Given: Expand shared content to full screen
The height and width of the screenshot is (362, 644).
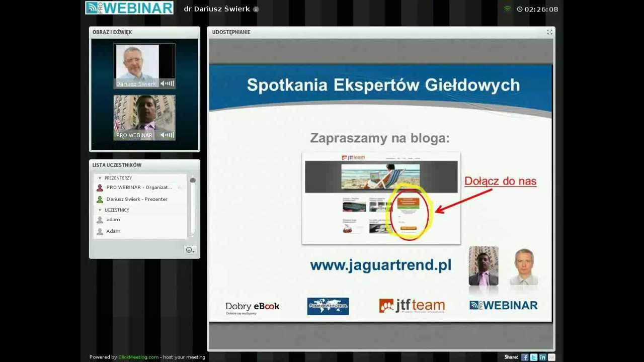Looking at the screenshot, I should (x=549, y=32).
